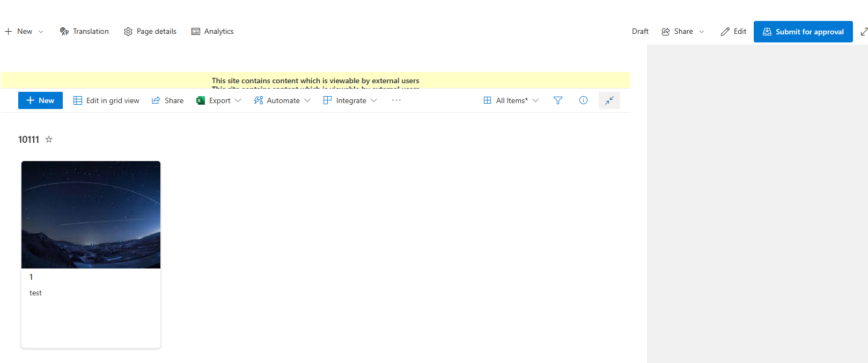Click the collapse content arrows icon
868x363 pixels.
point(609,100)
